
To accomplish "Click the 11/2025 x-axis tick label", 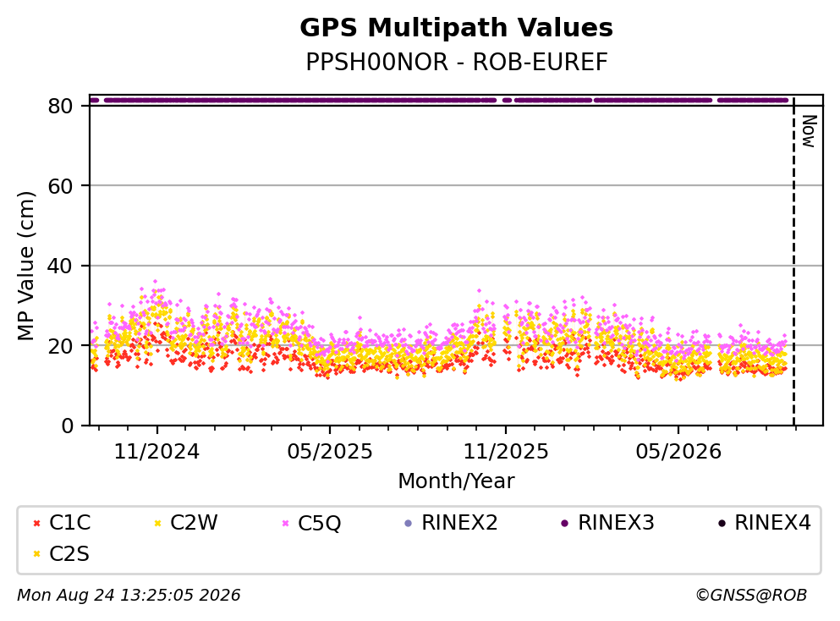I will [x=506, y=452].
